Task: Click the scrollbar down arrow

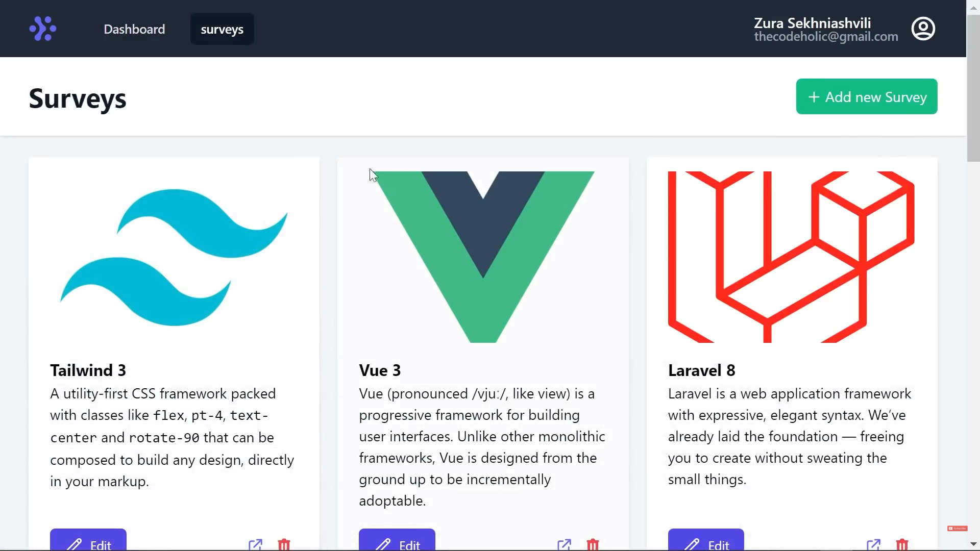Action: 973,544
